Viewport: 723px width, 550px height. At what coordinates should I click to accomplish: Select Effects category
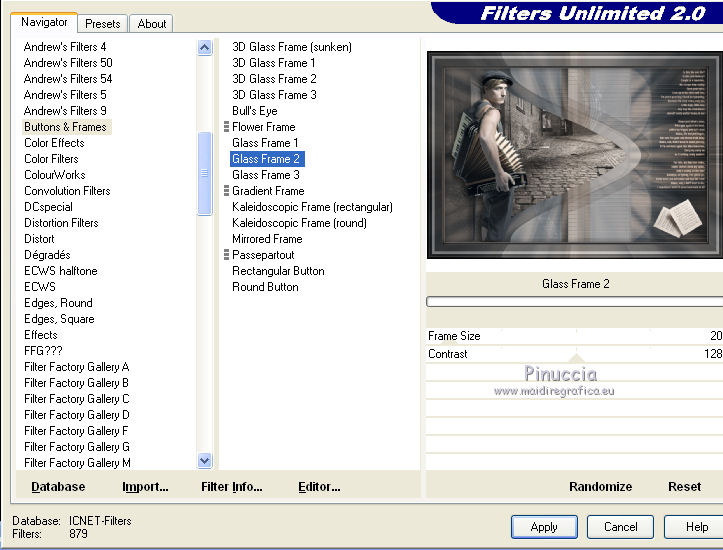click(x=41, y=335)
